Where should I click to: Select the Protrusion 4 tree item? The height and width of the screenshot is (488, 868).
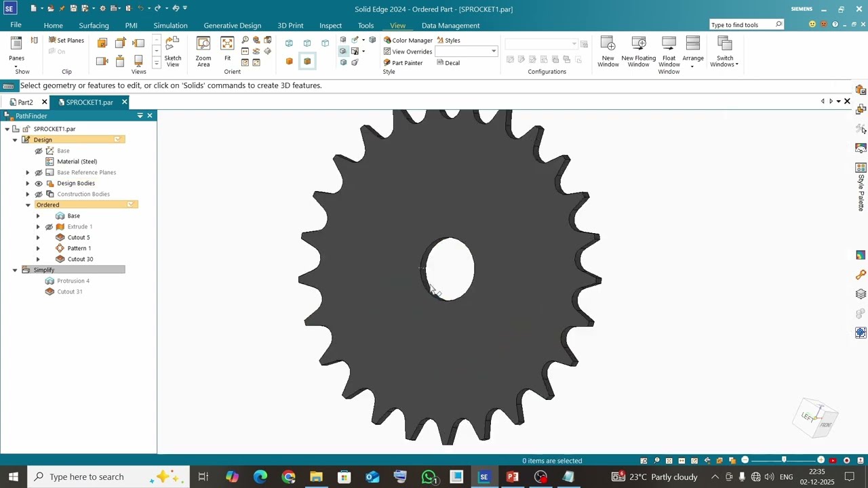coord(73,281)
